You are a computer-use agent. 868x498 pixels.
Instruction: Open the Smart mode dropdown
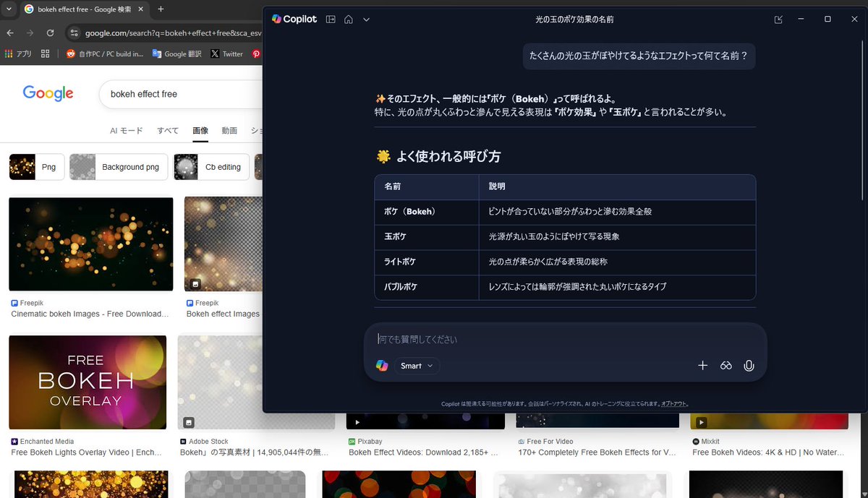click(417, 366)
